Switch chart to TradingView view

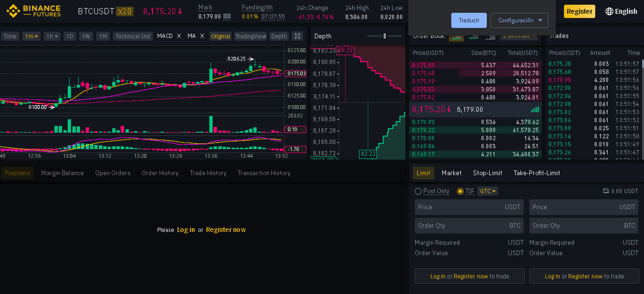pyautogui.click(x=250, y=36)
